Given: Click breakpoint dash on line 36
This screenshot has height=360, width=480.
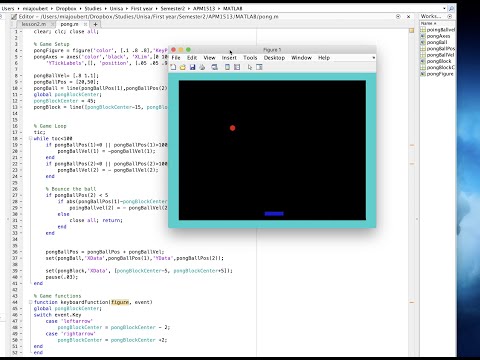Looking at the screenshot, I should (x=21, y=252).
